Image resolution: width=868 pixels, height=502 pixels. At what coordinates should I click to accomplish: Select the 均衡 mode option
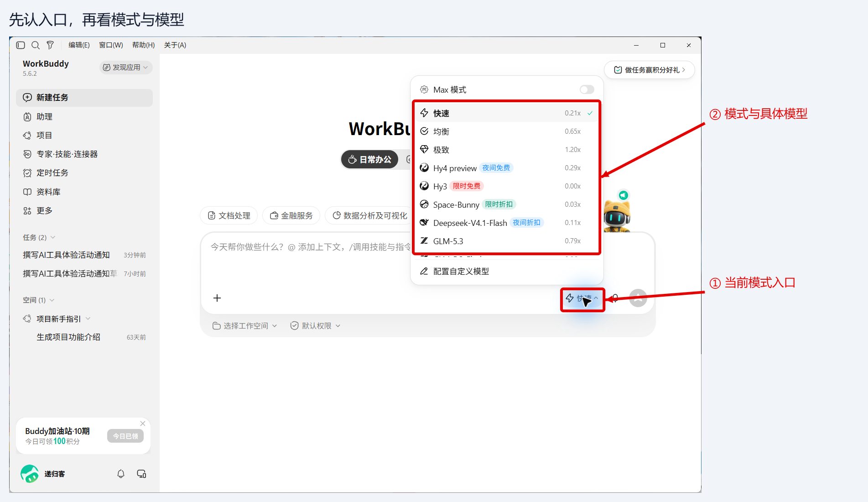[506, 131]
